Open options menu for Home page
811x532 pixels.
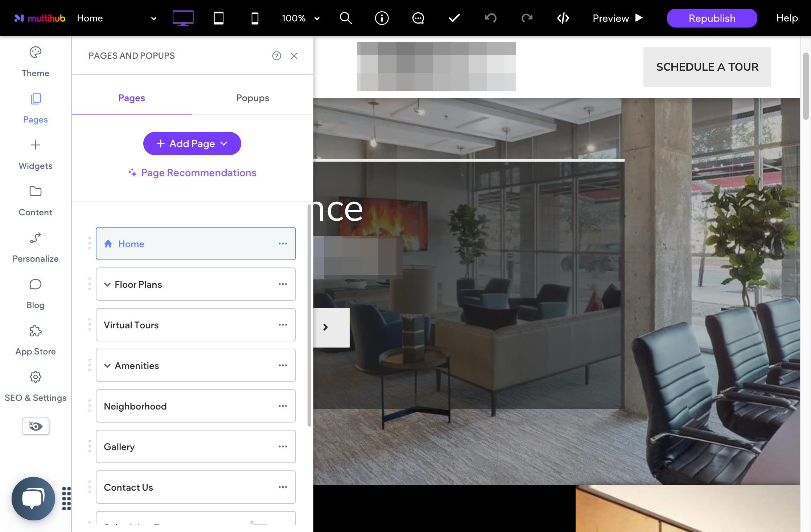[283, 244]
